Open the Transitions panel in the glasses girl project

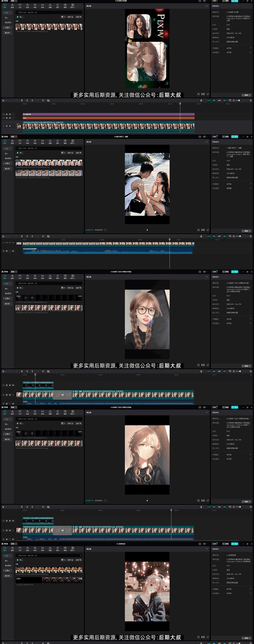click(x=42, y=277)
